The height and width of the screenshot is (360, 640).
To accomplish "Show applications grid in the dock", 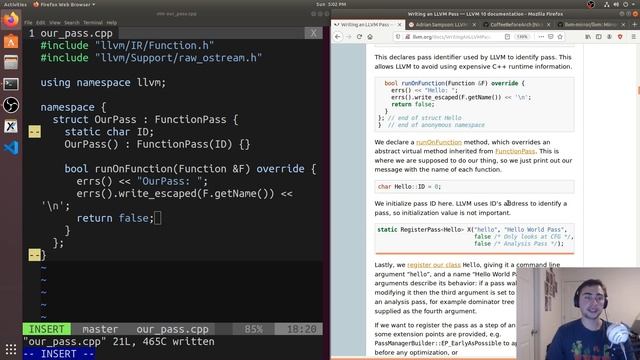I will click(x=11, y=349).
